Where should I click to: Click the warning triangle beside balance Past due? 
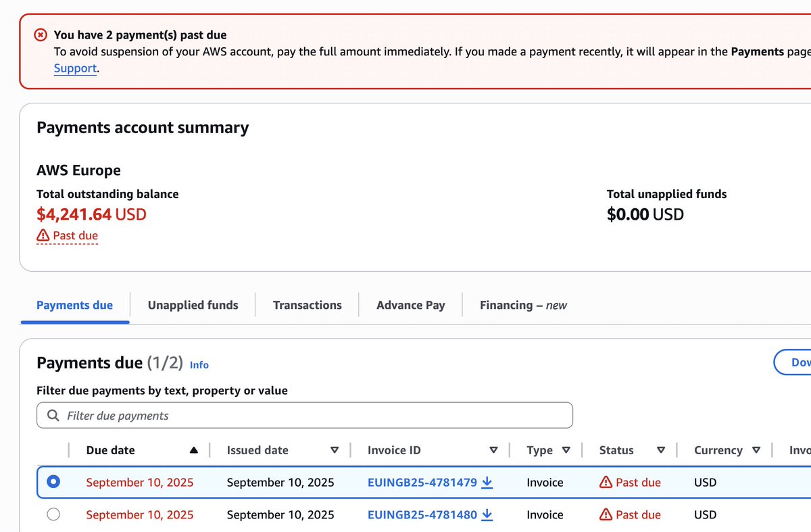click(43, 235)
